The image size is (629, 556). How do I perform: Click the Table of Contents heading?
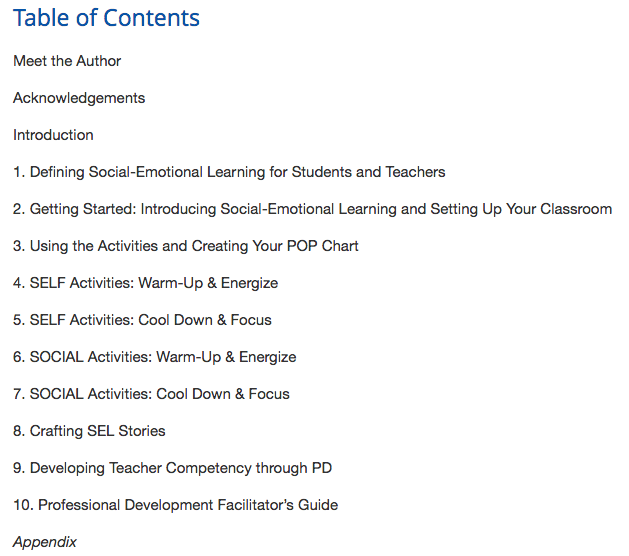(106, 18)
